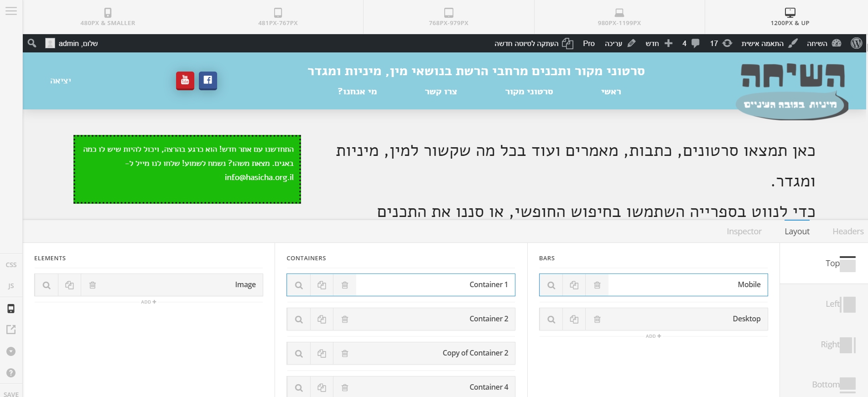Delete the Desktop bar via the trash icon
868x397 pixels.
(x=597, y=319)
